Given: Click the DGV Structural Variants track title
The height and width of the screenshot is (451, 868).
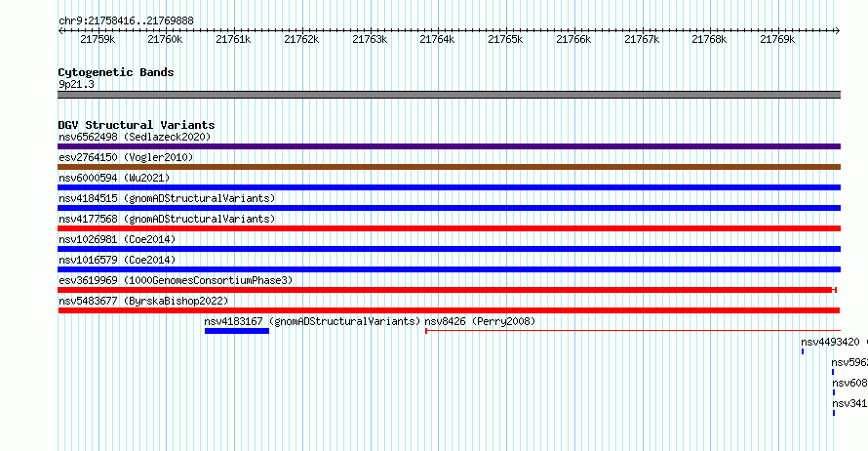Looking at the screenshot, I should click(137, 125).
